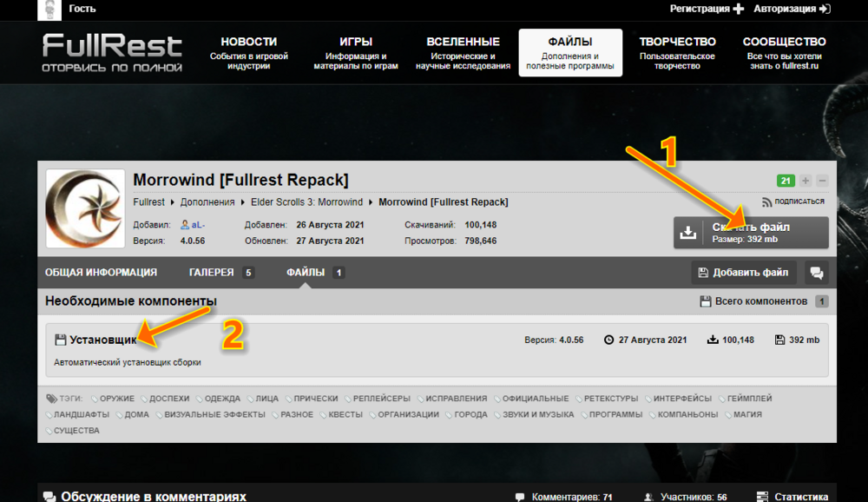Select the ОРГАНИЗАЦИИ tag

[x=409, y=414]
